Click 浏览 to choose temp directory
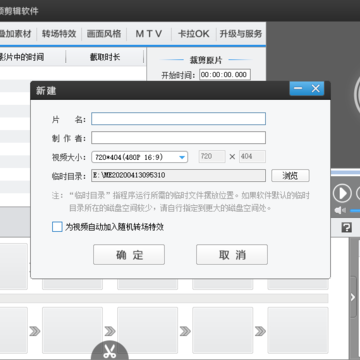Viewport: 360px width, 360px height. 290,176
